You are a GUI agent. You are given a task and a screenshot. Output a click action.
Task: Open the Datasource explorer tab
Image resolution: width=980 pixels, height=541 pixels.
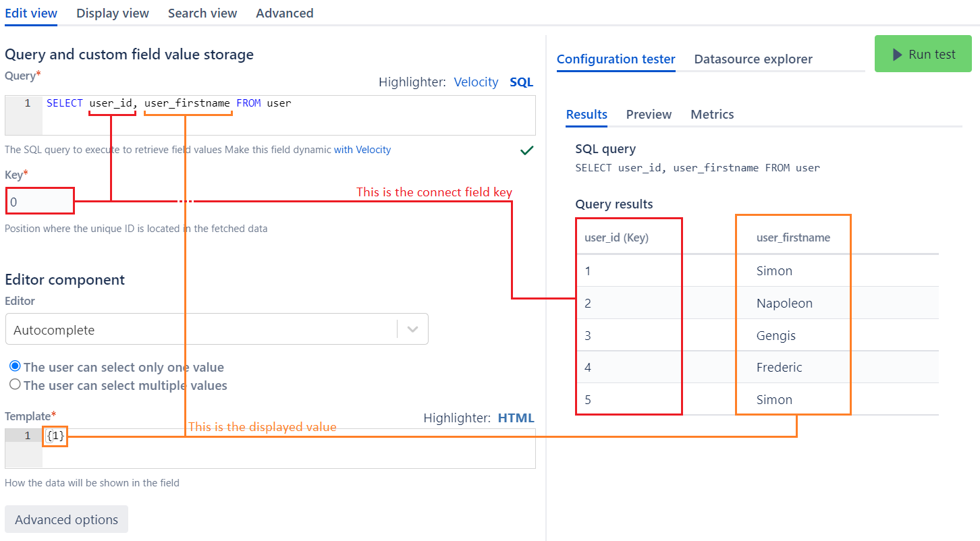[x=753, y=59]
